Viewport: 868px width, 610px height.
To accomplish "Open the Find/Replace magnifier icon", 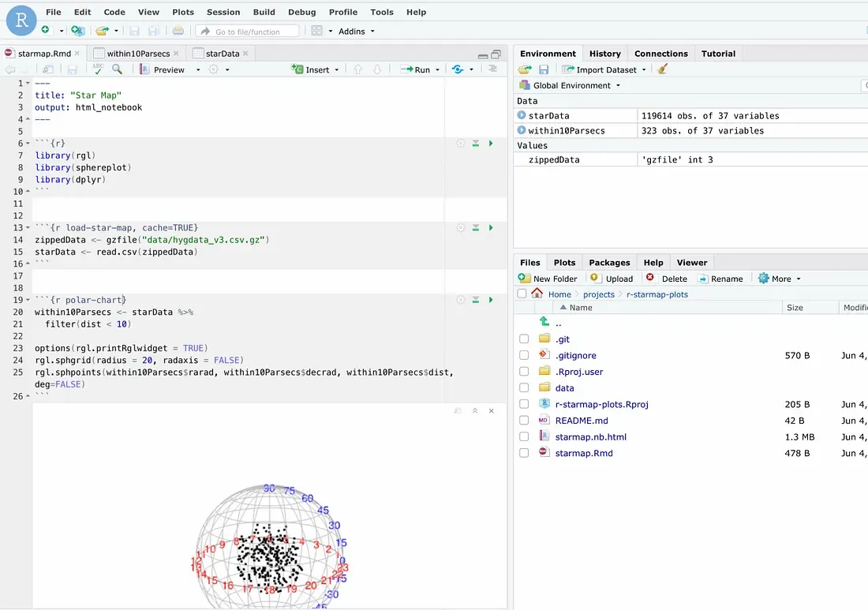I will click(117, 69).
